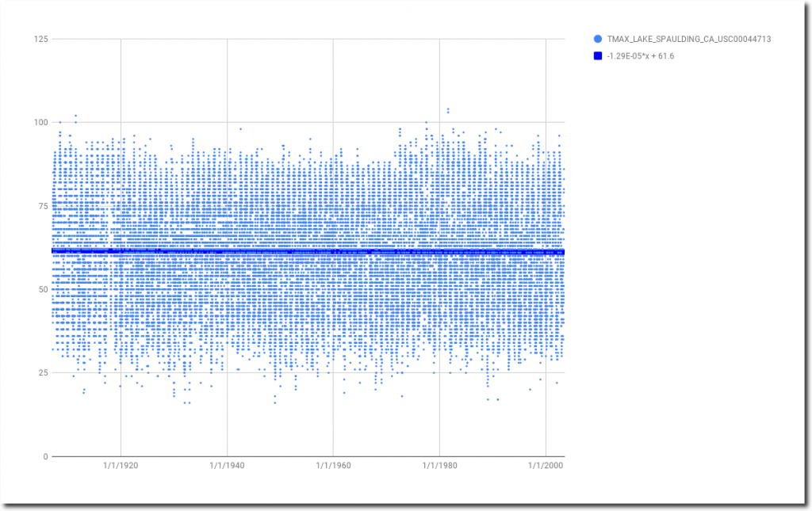Click the dark blue horizontal trendline
This screenshot has height=511, width=812.
[x=317, y=252]
